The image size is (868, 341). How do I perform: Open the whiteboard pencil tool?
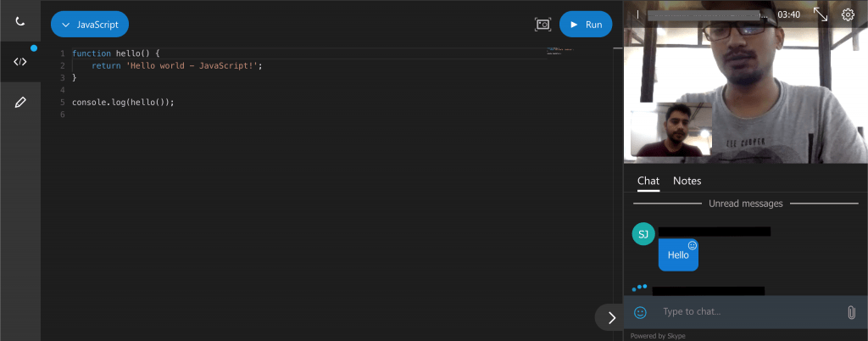pyautogui.click(x=20, y=103)
